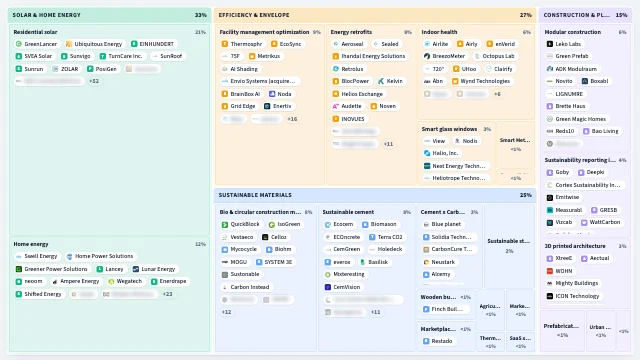The width and height of the screenshot is (640, 360).
Task: Select the Mighty Buildings chip
Action: (x=573, y=283)
